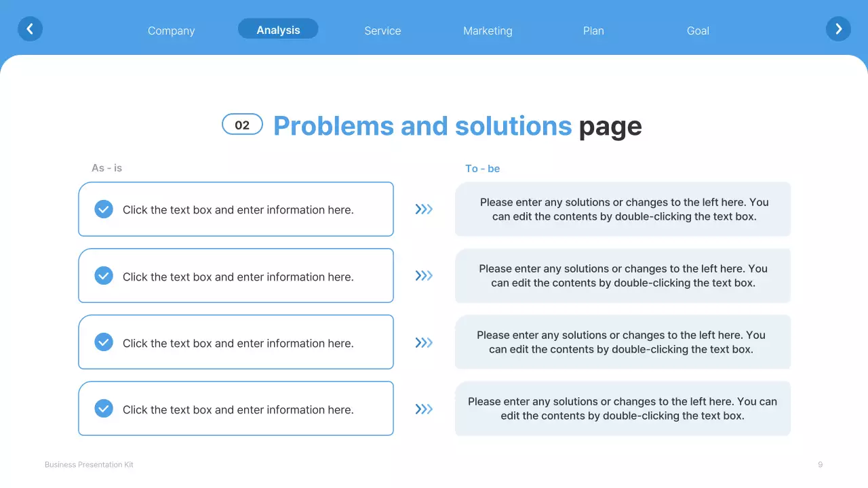Select the Plan navigation item

tap(593, 30)
